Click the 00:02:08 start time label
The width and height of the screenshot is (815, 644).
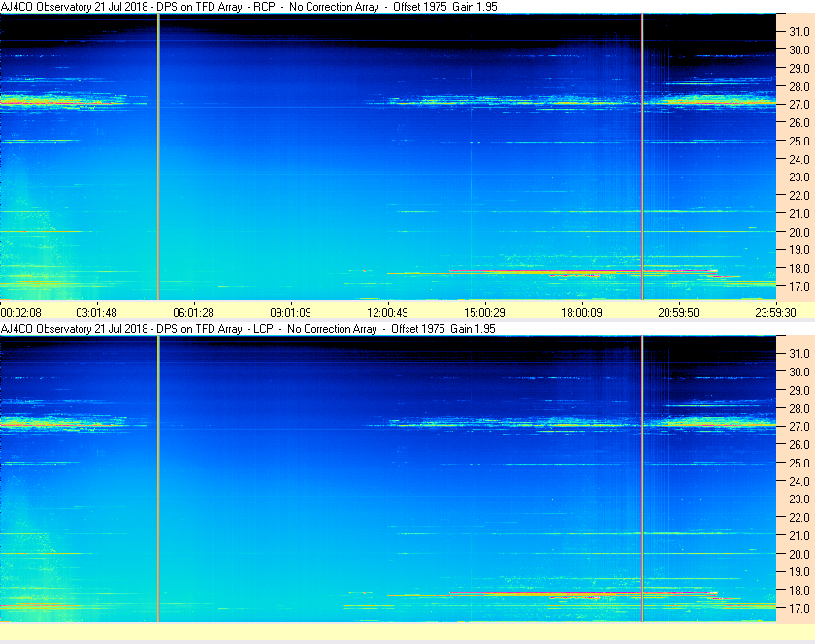tap(20, 313)
